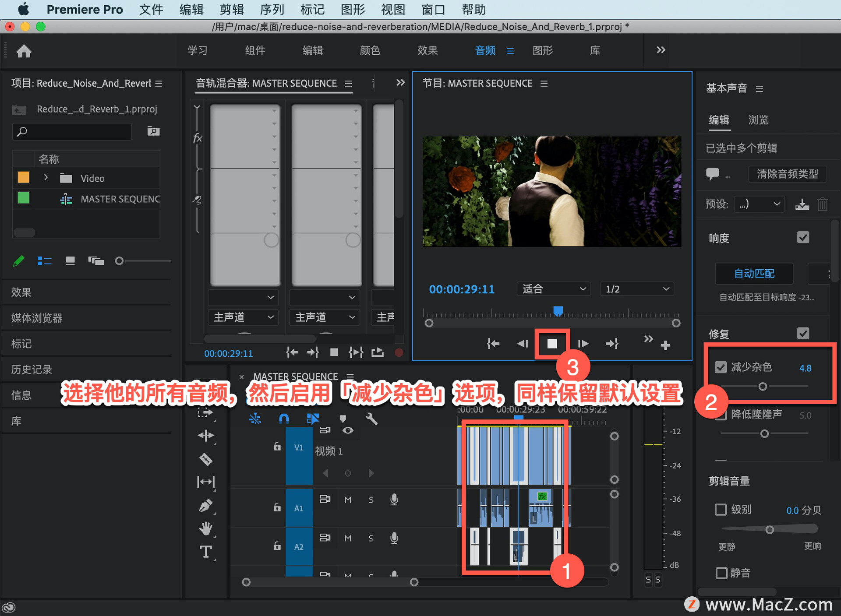Add a marker in the timeline
Viewport: 841px width, 616px height.
343,419
